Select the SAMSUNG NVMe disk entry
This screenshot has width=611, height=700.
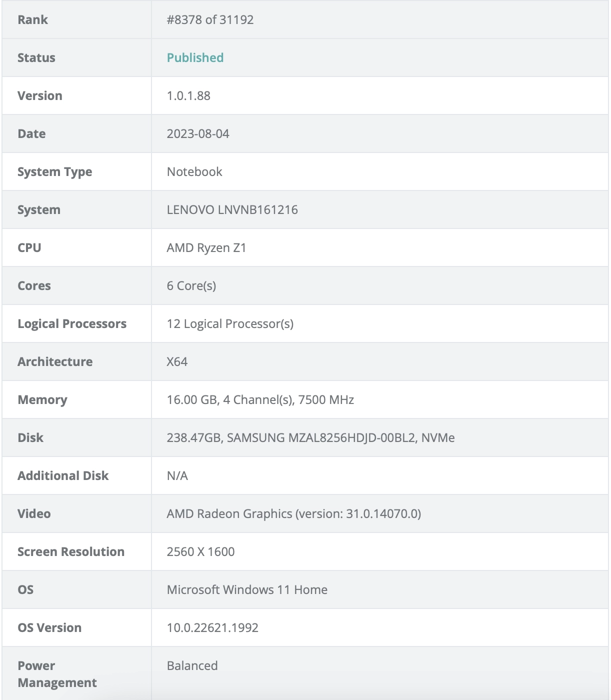pos(310,438)
